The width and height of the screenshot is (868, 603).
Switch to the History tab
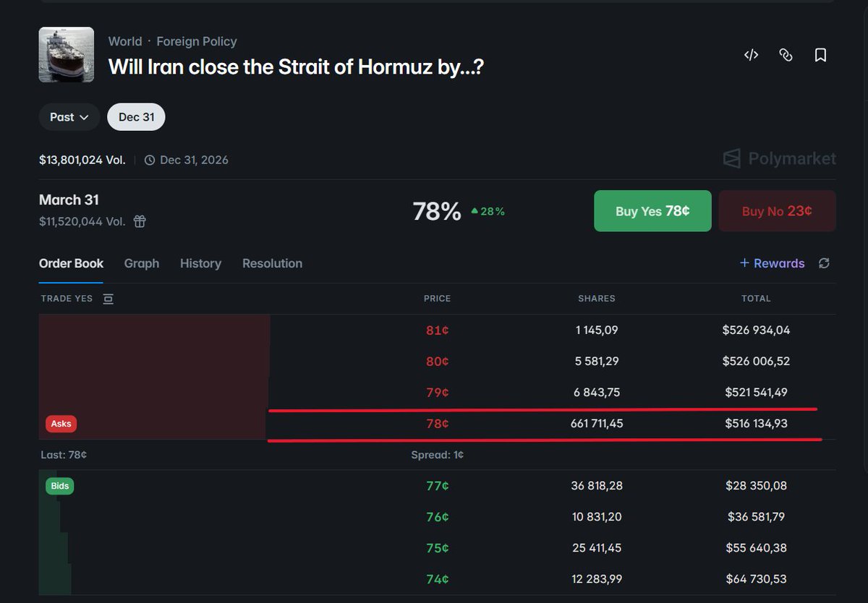200,263
